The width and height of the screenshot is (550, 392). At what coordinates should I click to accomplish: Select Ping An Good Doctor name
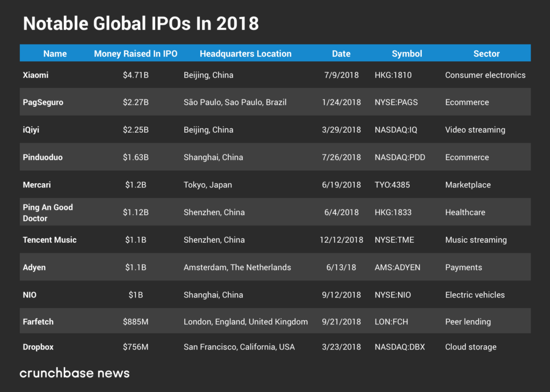click(x=47, y=213)
